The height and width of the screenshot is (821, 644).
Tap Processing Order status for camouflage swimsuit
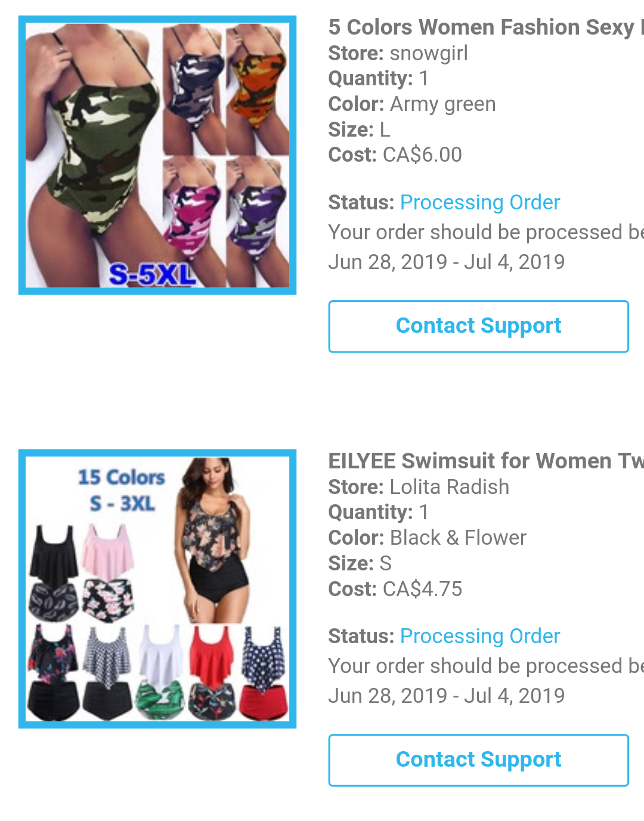[480, 202]
